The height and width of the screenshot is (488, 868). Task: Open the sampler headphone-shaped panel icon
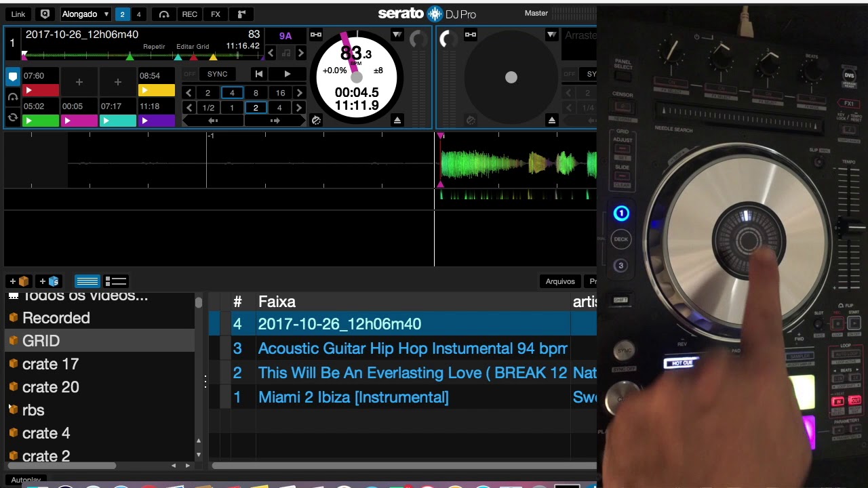point(163,14)
